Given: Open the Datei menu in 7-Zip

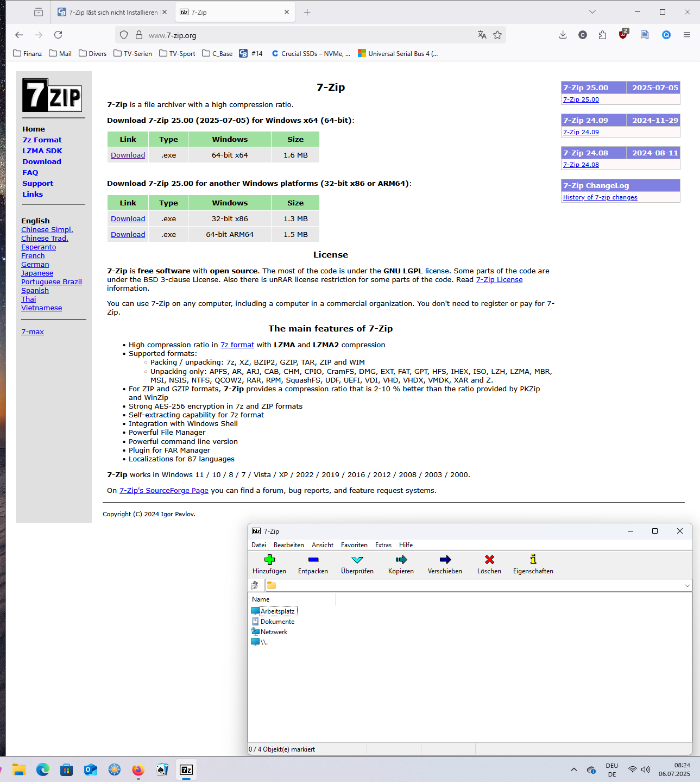Looking at the screenshot, I should coord(259,545).
